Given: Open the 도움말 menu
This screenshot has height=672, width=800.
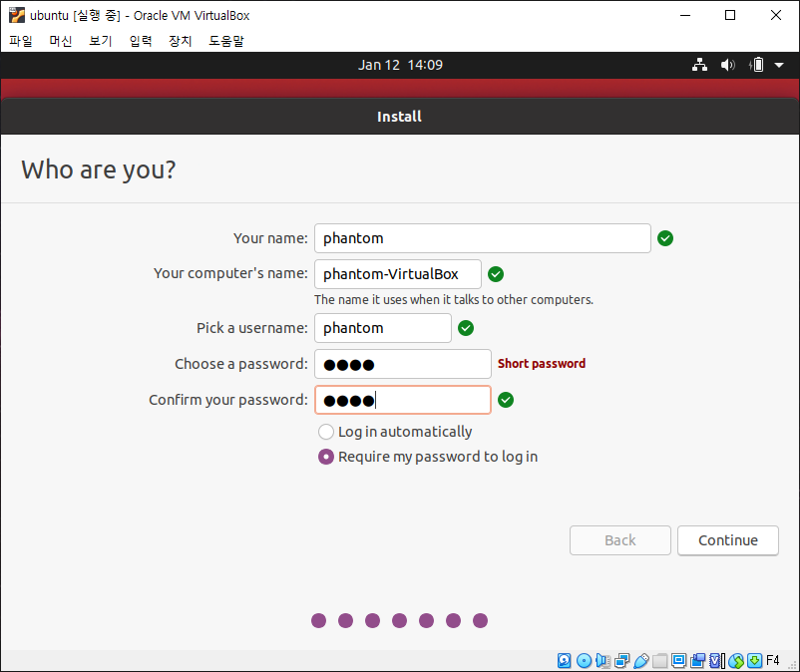Looking at the screenshot, I should pos(226,41).
